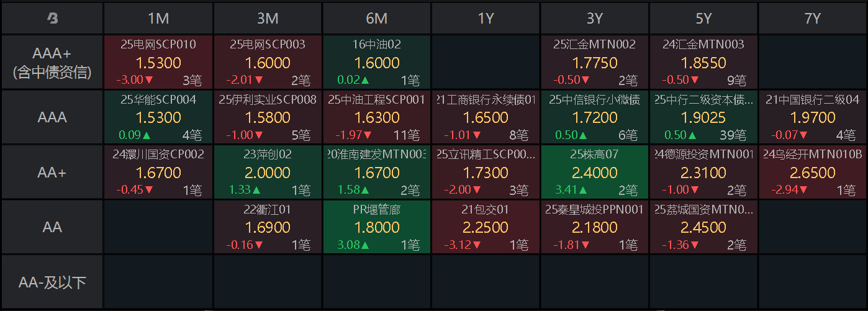Open bond 24德源投资MTN001
The height and width of the screenshot is (311, 868).
[703, 154]
